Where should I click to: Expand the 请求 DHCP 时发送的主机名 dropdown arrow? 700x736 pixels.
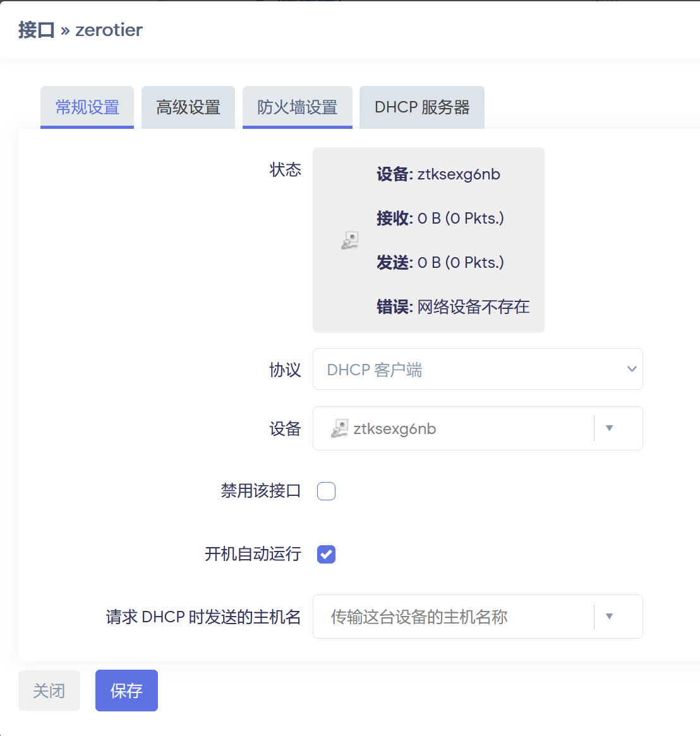pos(609,617)
